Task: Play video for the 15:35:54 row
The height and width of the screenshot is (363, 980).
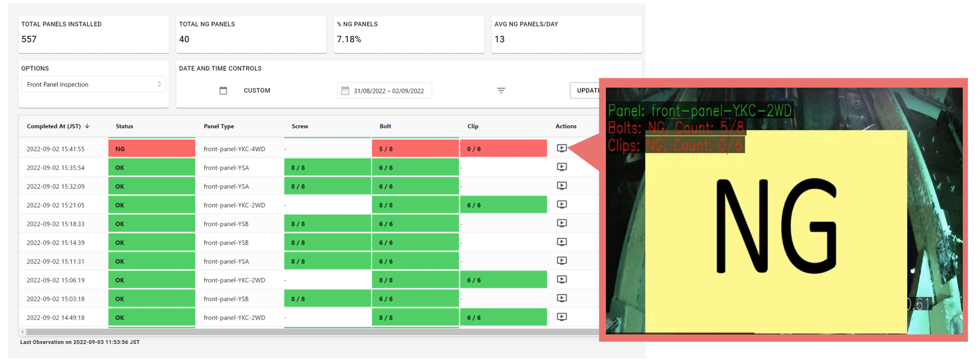Action: pos(562,167)
